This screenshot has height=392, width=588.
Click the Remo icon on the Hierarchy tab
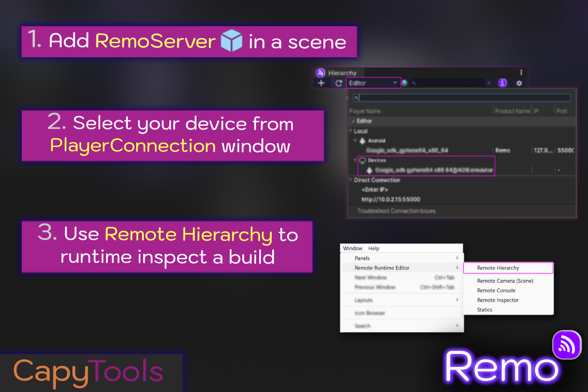320,73
